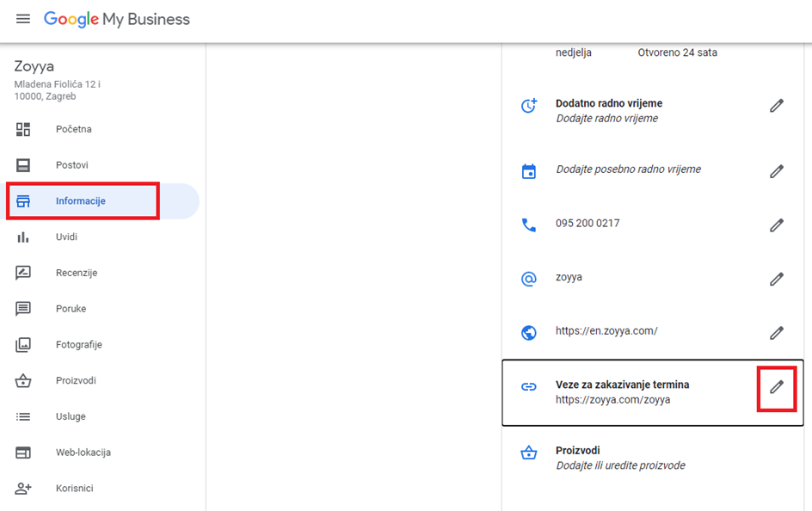The image size is (812, 511).
Task: Click the phone number 095 200 0217
Action: pos(587,223)
